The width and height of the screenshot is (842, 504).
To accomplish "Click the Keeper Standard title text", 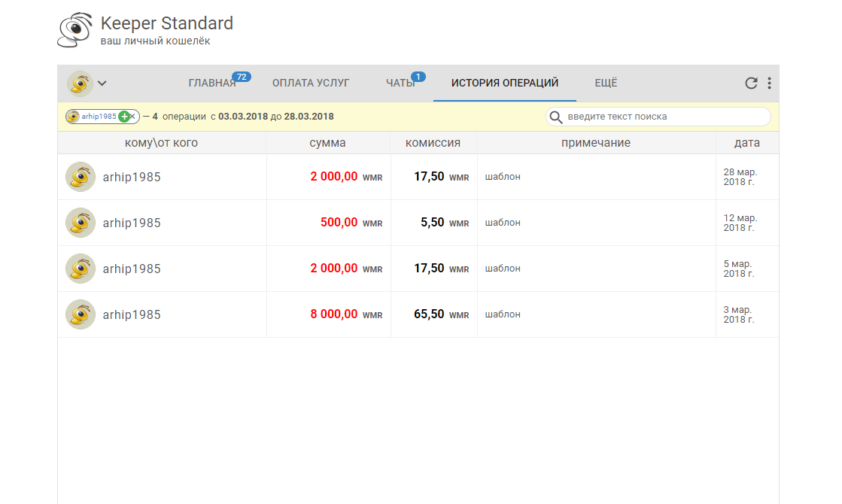I will pos(167,23).
